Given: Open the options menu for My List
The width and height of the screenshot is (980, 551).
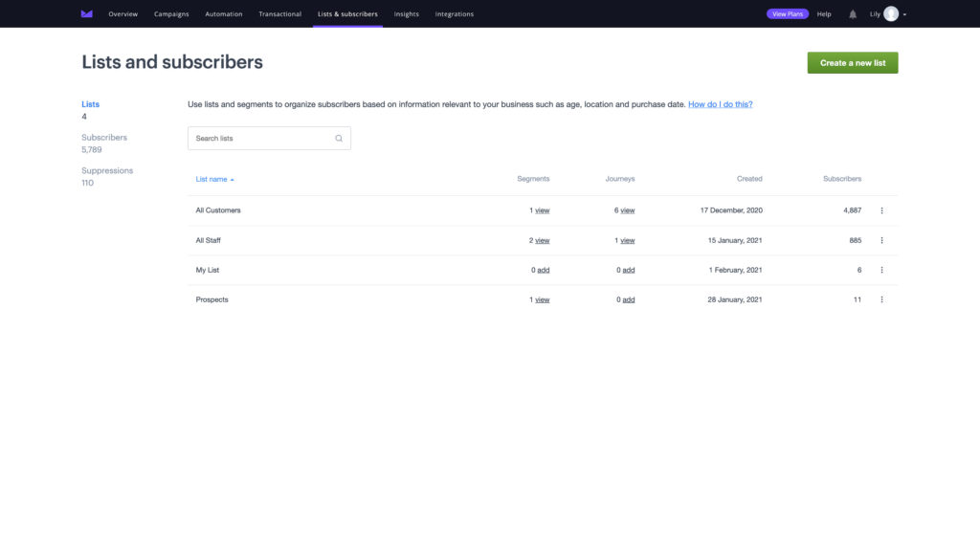Looking at the screenshot, I should [880, 269].
